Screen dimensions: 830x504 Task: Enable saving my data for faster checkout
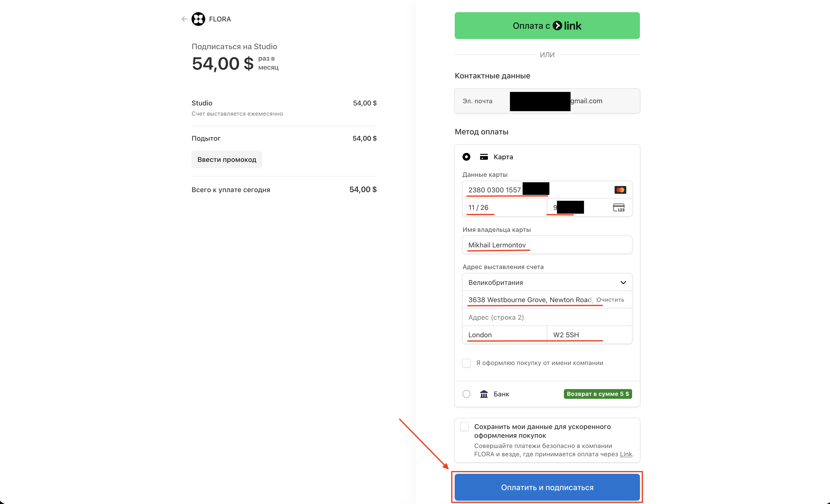(x=464, y=427)
